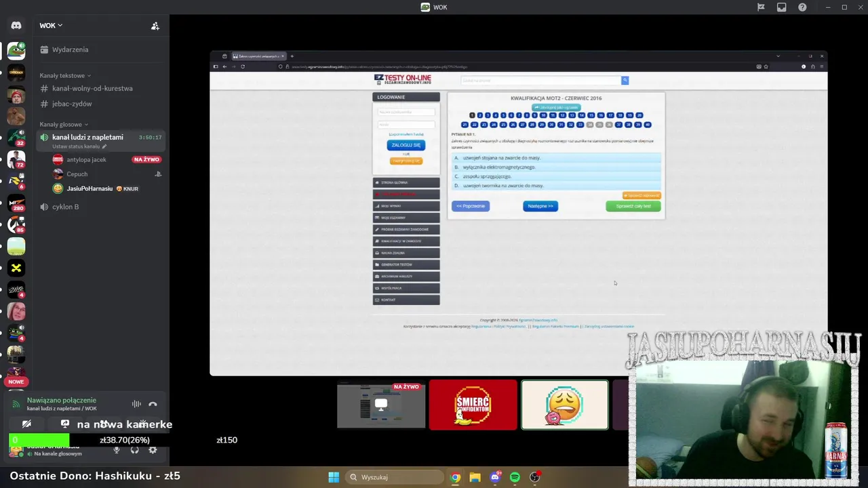The width and height of the screenshot is (868, 488).
Task: Click Poprzednie button in streamed test page
Action: pyautogui.click(x=471, y=206)
